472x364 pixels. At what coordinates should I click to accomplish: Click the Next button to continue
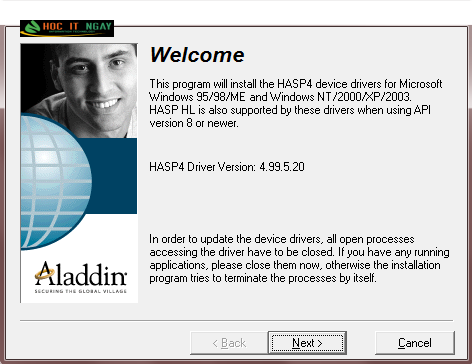(307, 343)
